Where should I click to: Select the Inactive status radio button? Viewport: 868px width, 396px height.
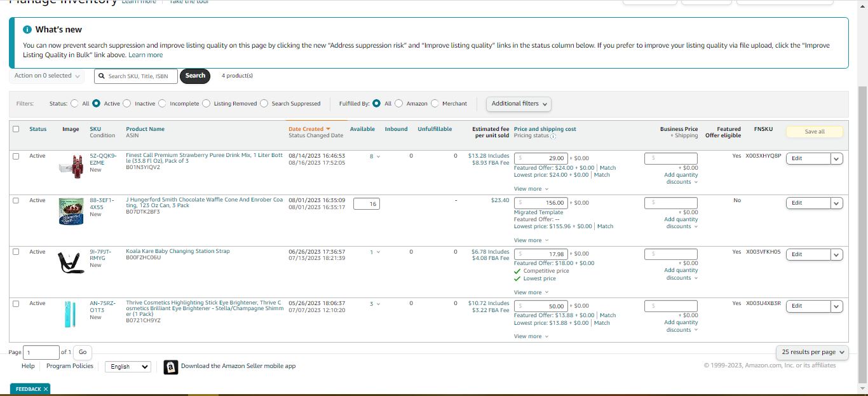(126, 104)
